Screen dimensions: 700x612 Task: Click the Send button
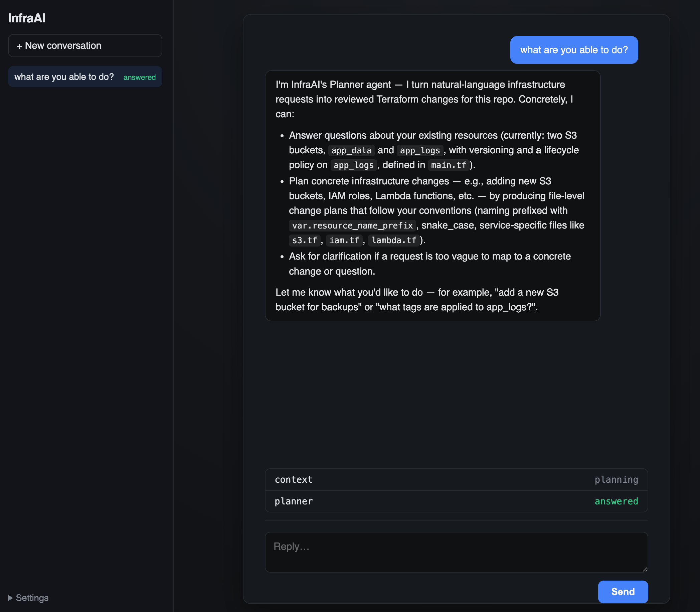tap(623, 592)
